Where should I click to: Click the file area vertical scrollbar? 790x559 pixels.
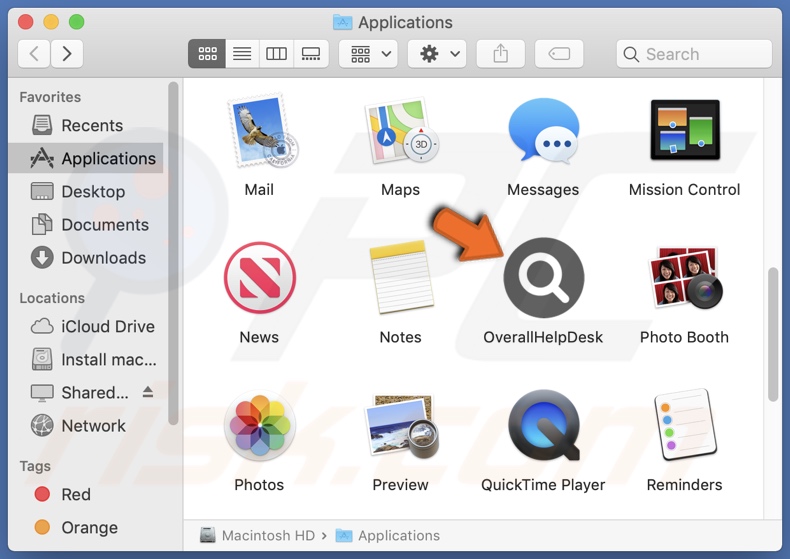point(773,334)
